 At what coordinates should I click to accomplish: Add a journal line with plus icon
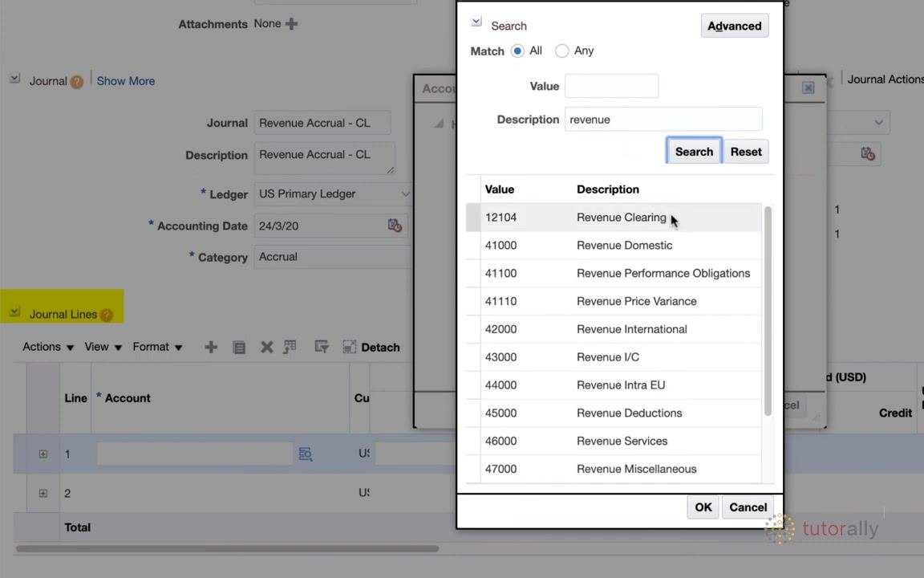point(211,347)
